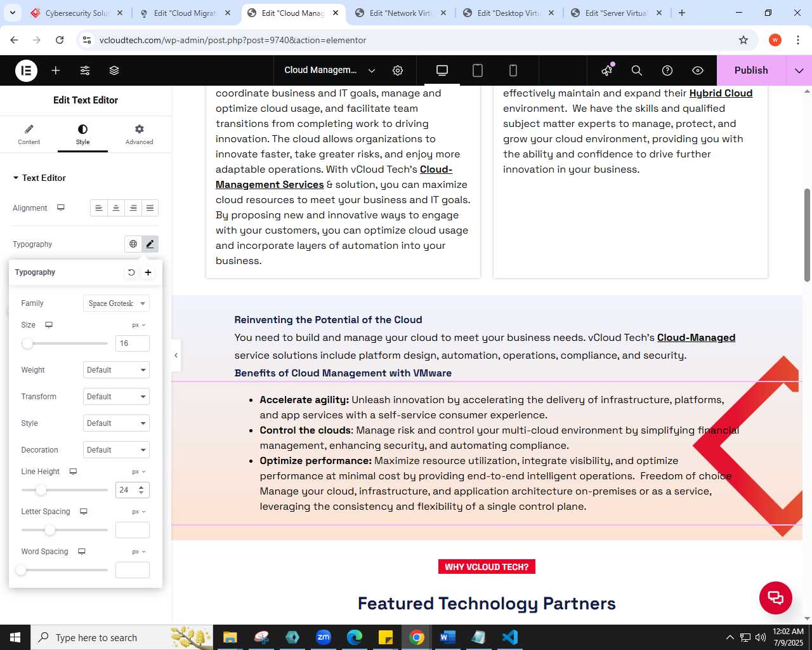This screenshot has width=812, height=650.
Task: Open the Weight dropdown
Action: tap(117, 370)
